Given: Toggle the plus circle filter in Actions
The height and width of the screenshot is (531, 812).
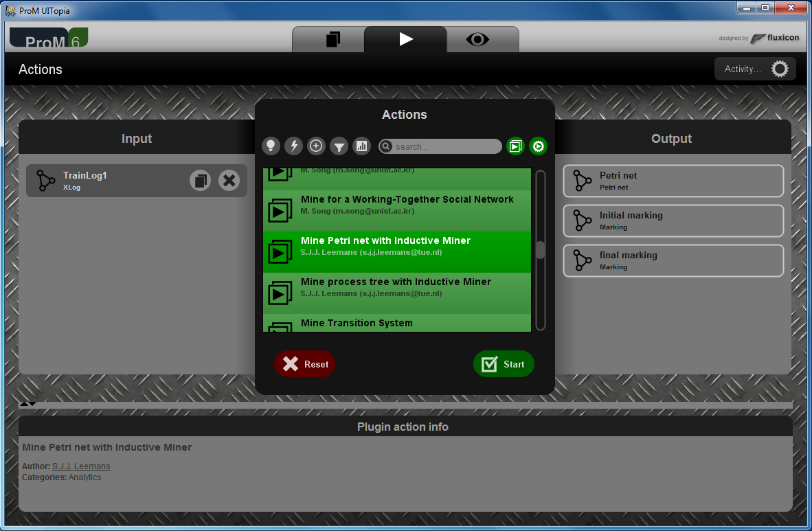Looking at the screenshot, I should [316, 146].
